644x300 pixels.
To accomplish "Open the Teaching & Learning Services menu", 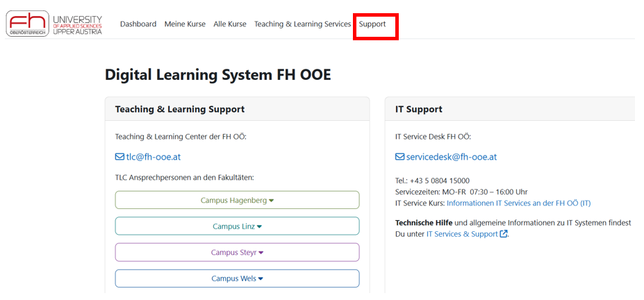I will click(x=302, y=24).
